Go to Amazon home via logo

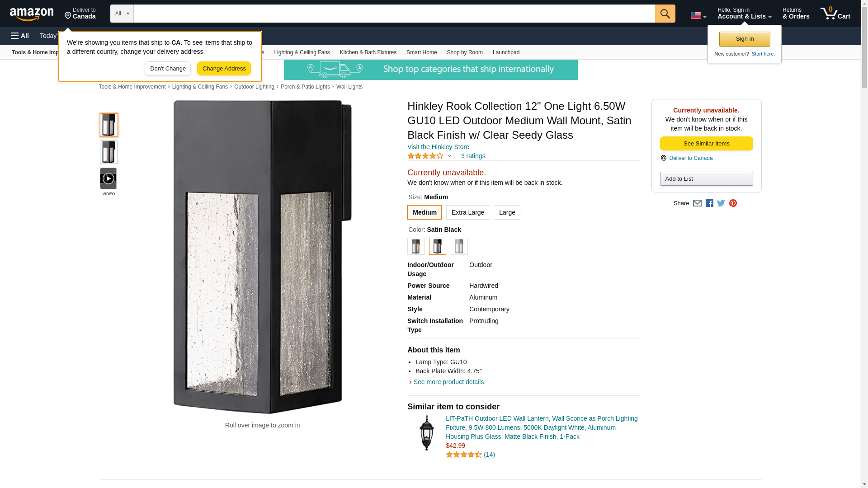(32, 14)
